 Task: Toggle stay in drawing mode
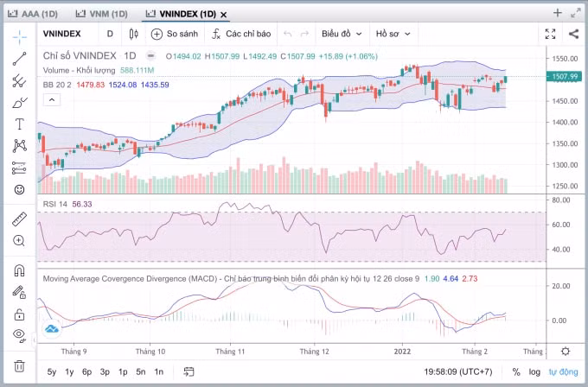20,292
